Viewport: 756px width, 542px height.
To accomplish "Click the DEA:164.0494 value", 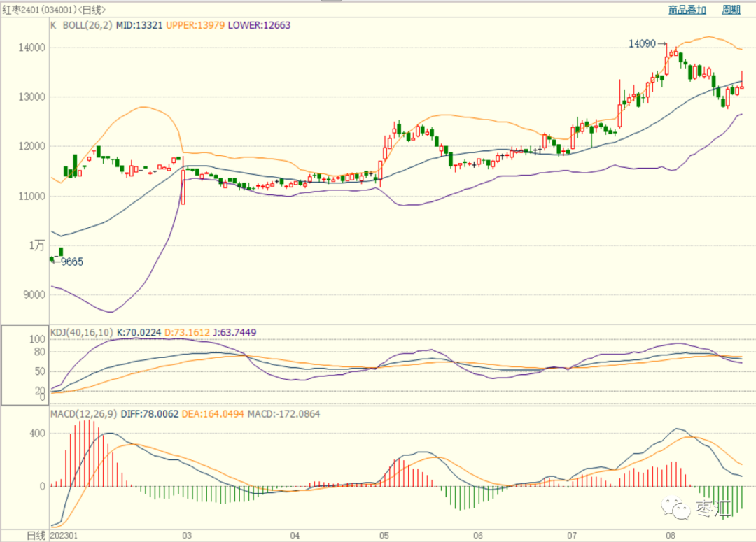I will pyautogui.click(x=213, y=414).
